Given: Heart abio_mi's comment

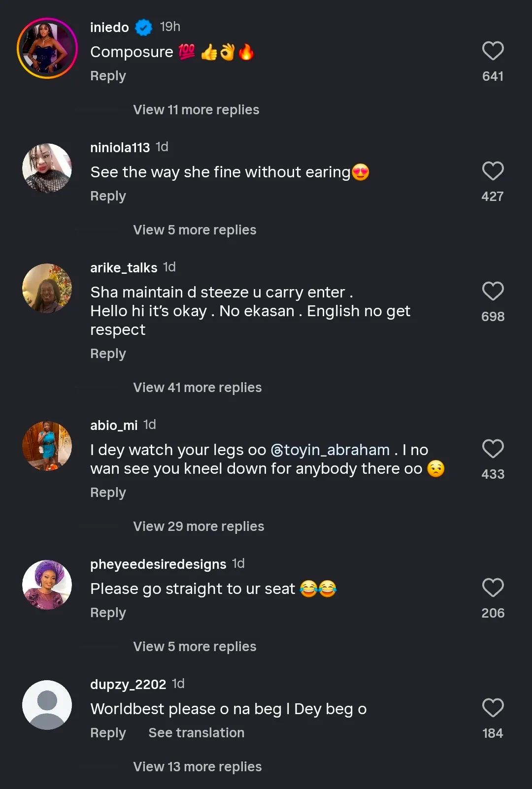Looking at the screenshot, I should 493,449.
